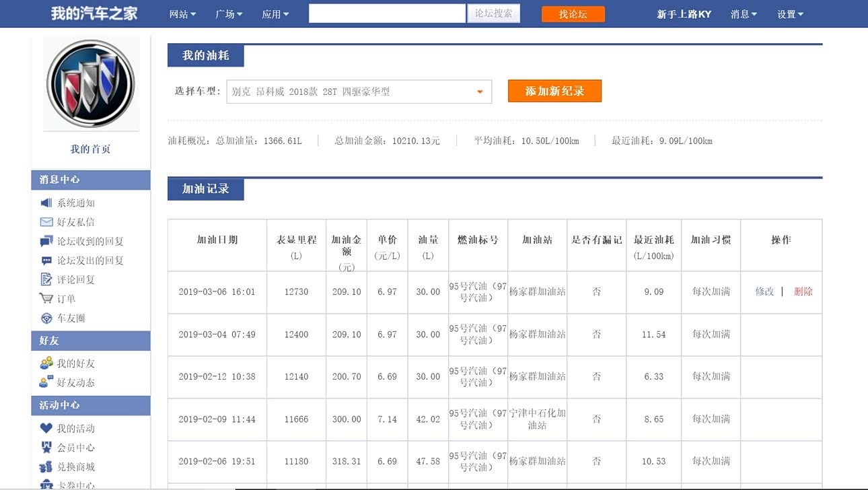Open the 消息 menu in header
Viewport: 868px width, 490px height.
(x=744, y=14)
